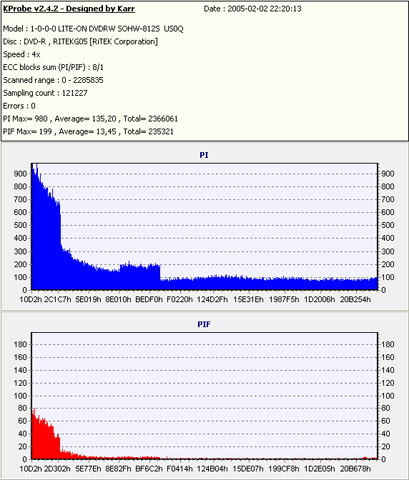Select Sampling count 121227 line

[x=45, y=93]
